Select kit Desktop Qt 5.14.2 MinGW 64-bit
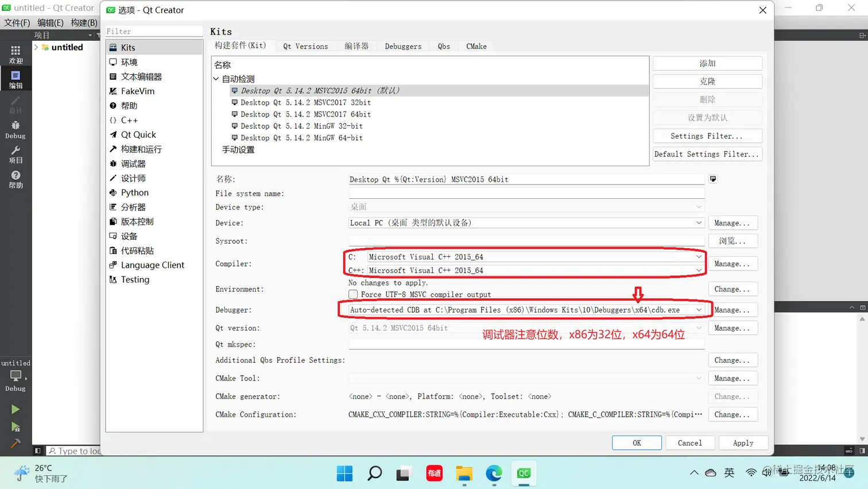 301,138
